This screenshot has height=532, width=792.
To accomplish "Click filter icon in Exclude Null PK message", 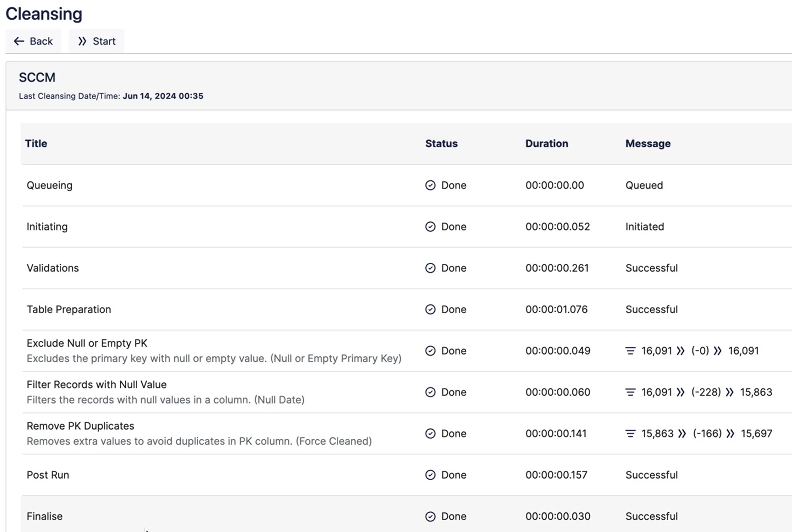I will 630,351.
